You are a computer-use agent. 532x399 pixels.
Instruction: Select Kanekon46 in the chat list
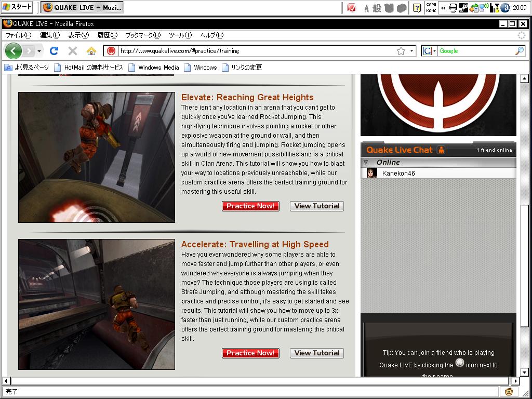click(438, 173)
